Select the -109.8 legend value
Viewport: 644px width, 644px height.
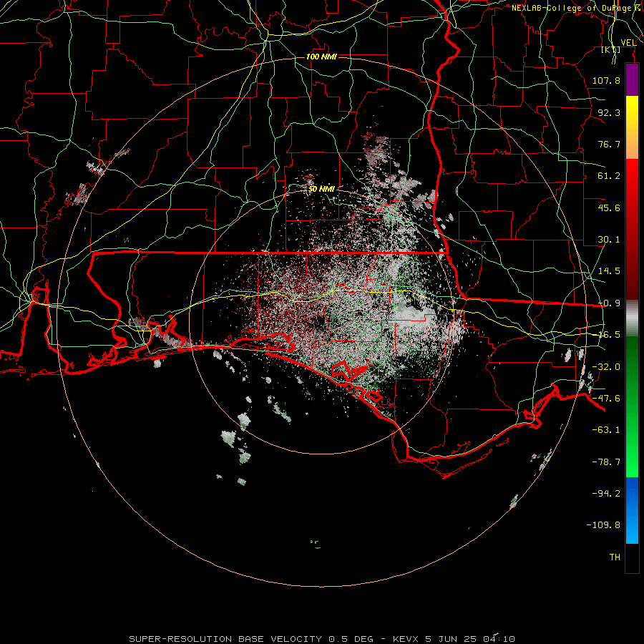603,525
